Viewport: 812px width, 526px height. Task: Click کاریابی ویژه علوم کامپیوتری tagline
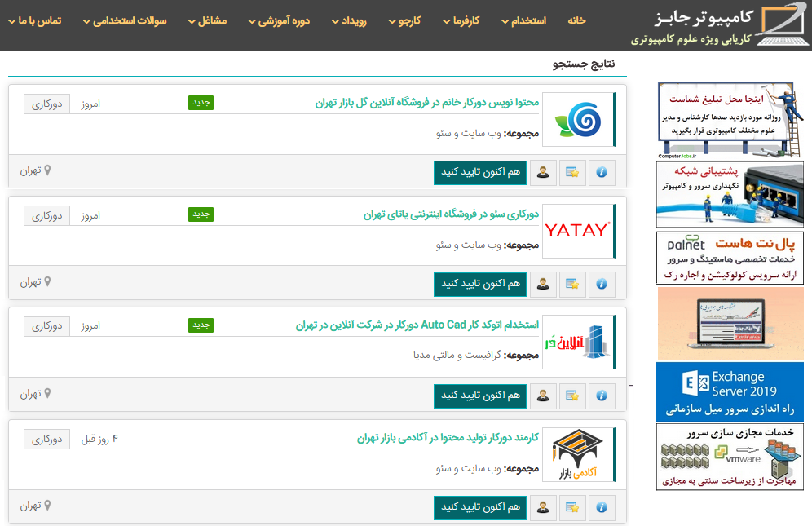[x=691, y=39]
